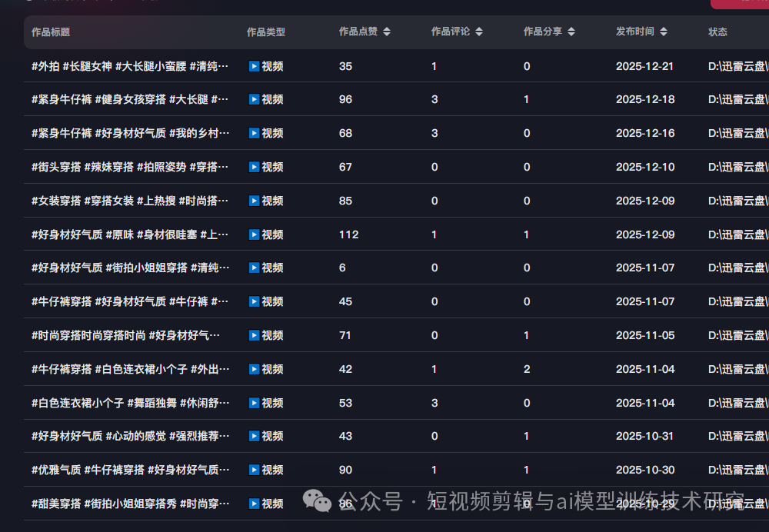Click likes value 35
Screen dimensions: 769x532
(x=345, y=66)
